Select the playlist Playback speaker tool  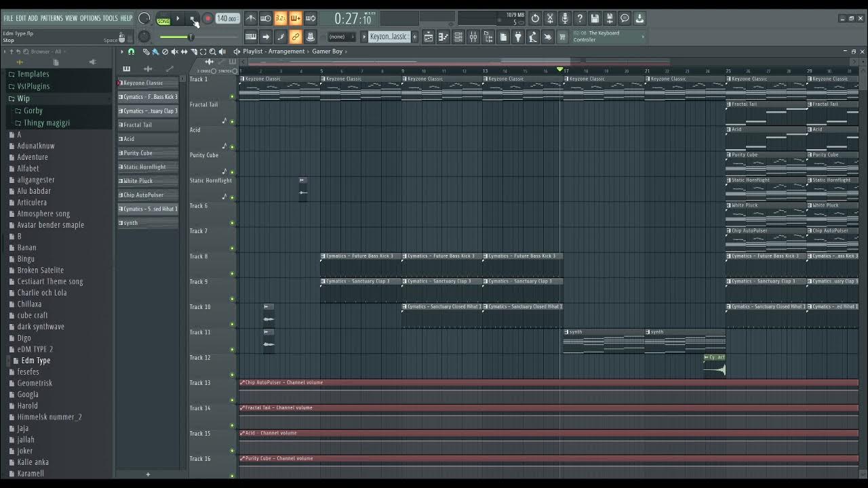pyautogui.click(x=222, y=52)
